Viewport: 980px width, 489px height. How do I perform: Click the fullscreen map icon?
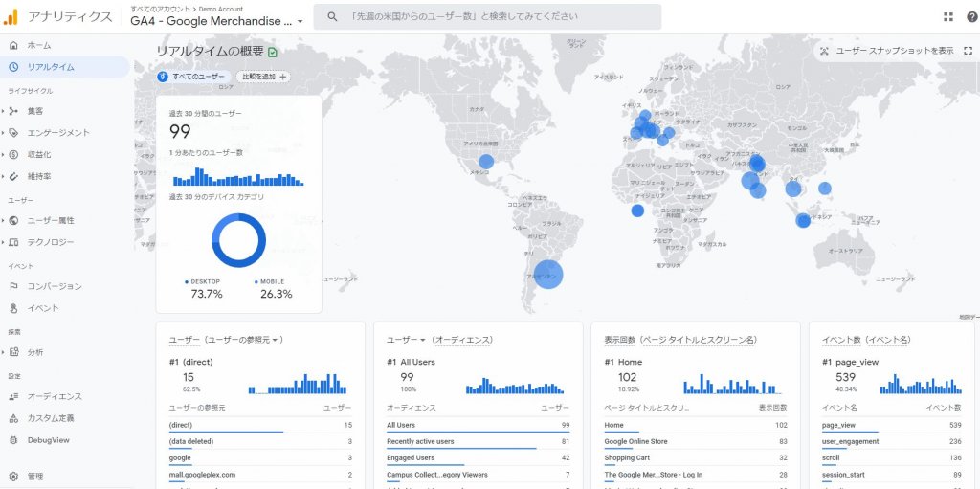pos(969,51)
